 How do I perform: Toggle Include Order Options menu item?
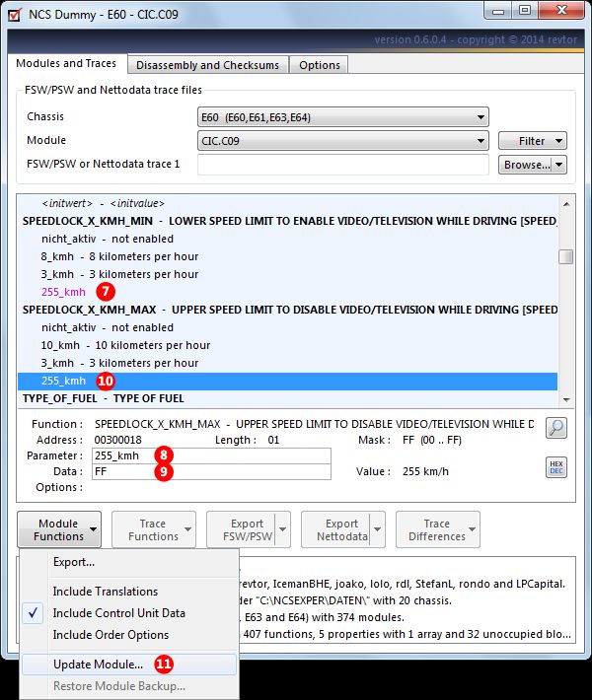click(129, 635)
